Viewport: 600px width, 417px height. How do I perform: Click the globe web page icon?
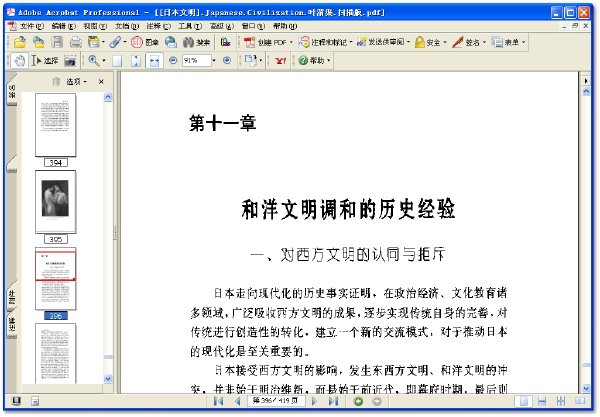[171, 42]
